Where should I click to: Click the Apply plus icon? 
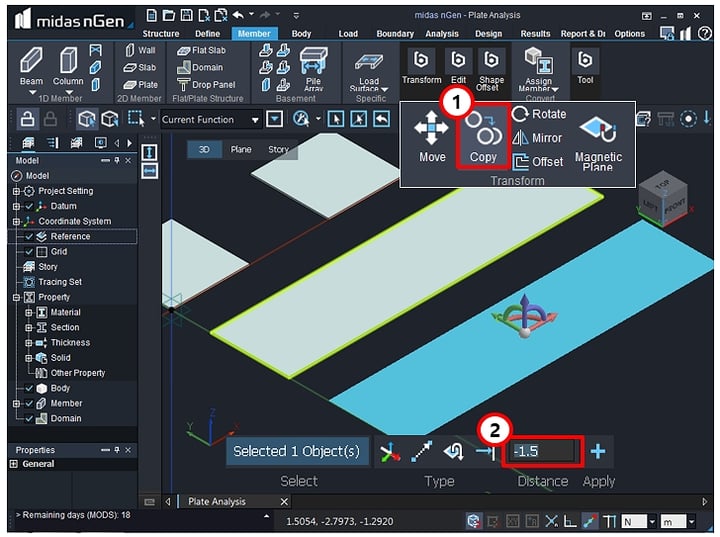pyautogui.click(x=598, y=452)
